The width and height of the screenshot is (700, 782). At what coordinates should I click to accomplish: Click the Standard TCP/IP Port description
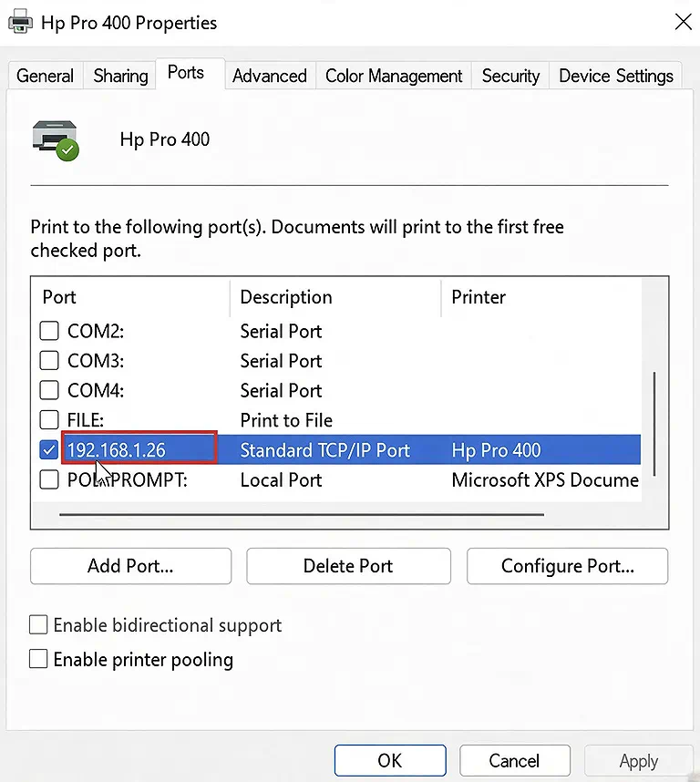point(325,450)
